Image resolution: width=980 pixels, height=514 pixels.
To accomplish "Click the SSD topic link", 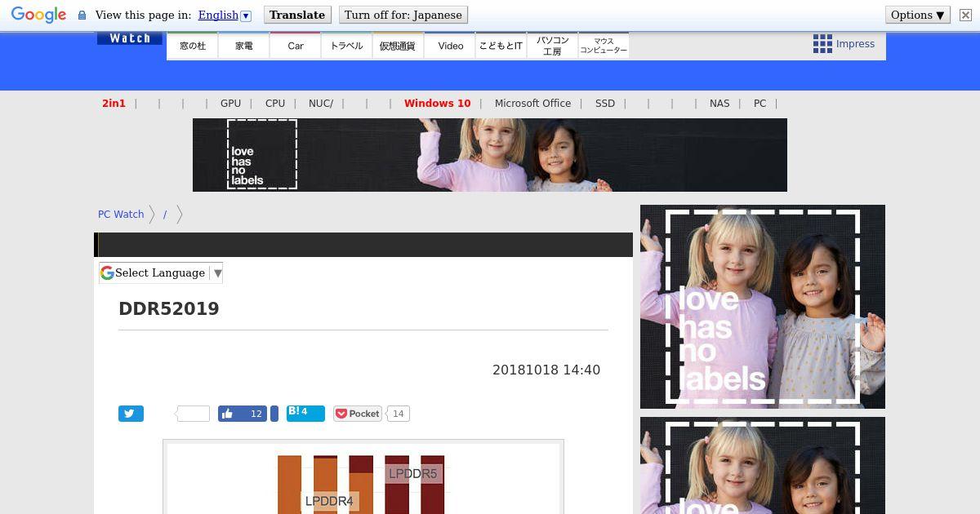I will pyautogui.click(x=605, y=104).
